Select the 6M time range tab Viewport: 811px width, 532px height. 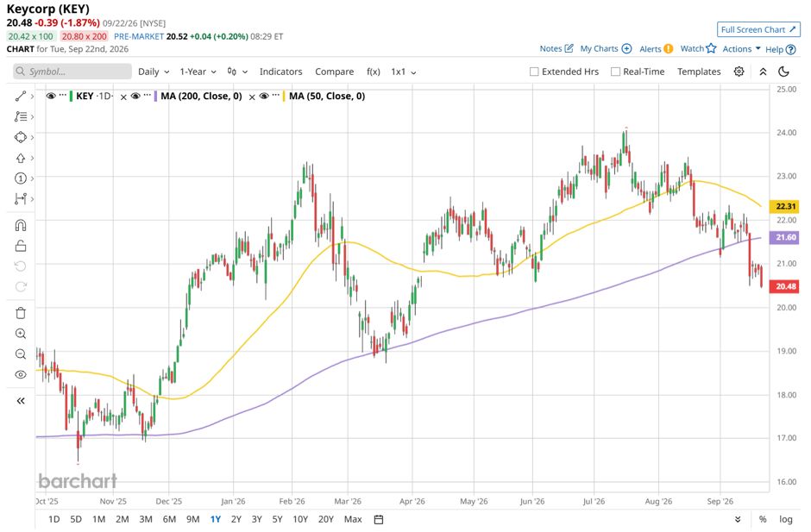(x=169, y=519)
